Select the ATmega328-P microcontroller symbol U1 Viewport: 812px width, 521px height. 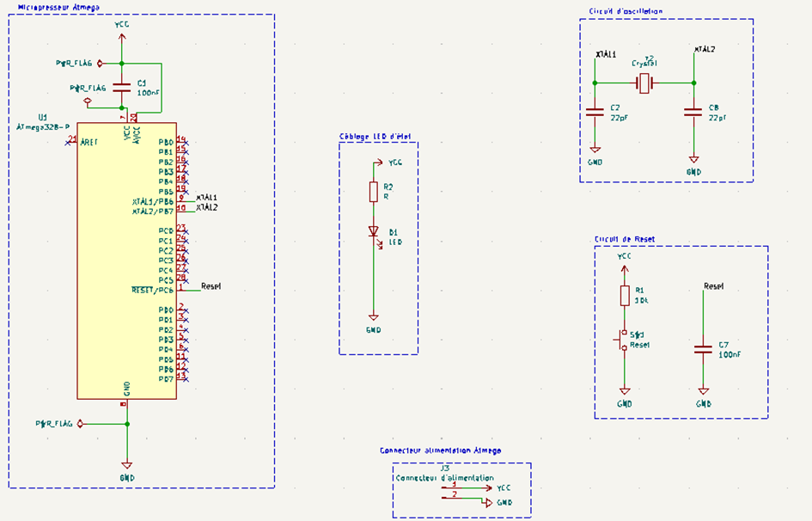127,258
